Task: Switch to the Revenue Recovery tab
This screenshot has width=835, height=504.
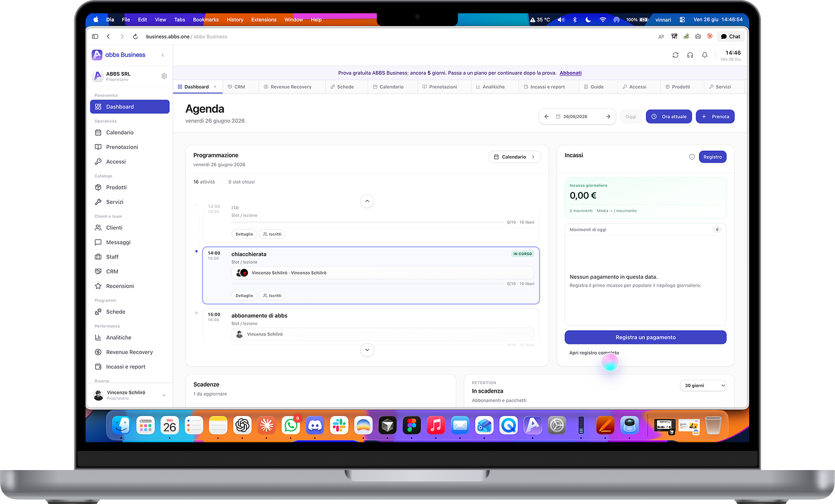Action: point(288,87)
